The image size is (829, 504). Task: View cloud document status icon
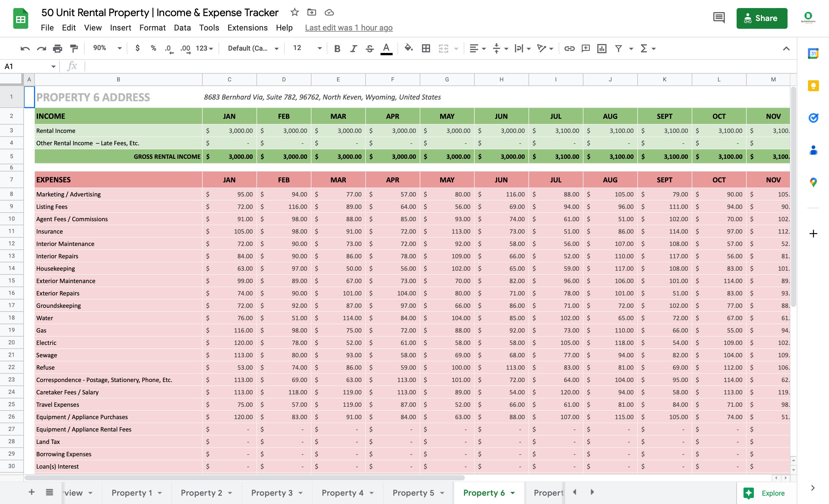click(329, 12)
